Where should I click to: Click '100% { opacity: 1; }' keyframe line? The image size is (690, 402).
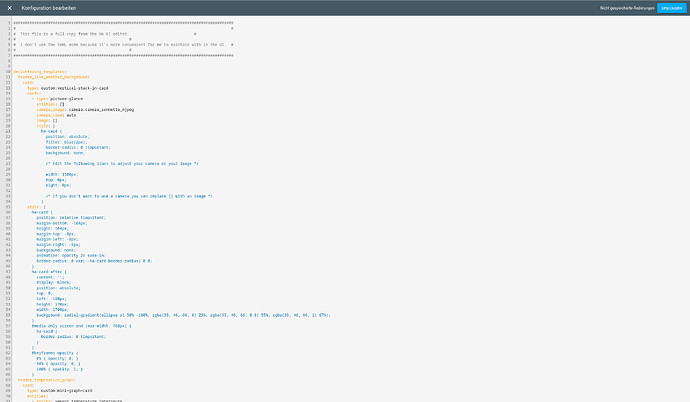click(59, 369)
